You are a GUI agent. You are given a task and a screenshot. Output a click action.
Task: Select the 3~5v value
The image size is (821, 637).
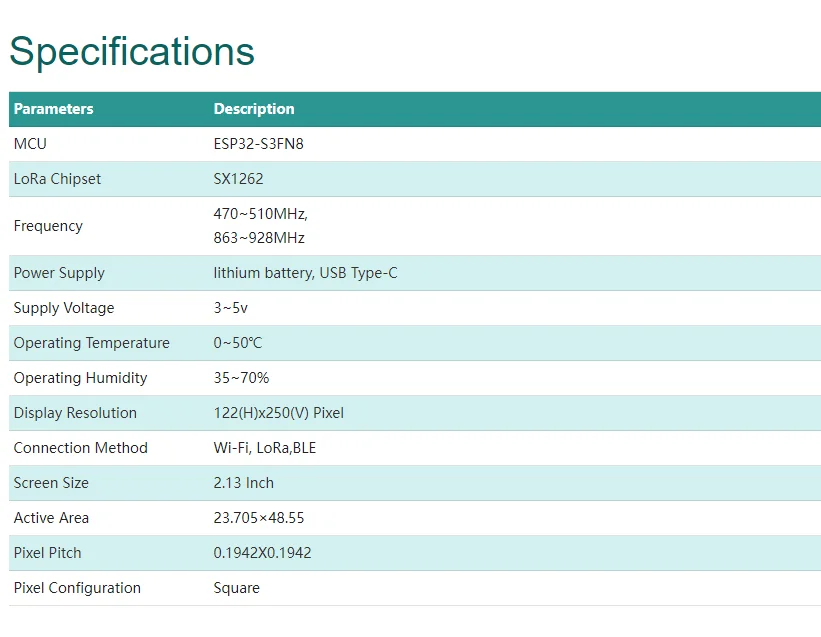231,308
